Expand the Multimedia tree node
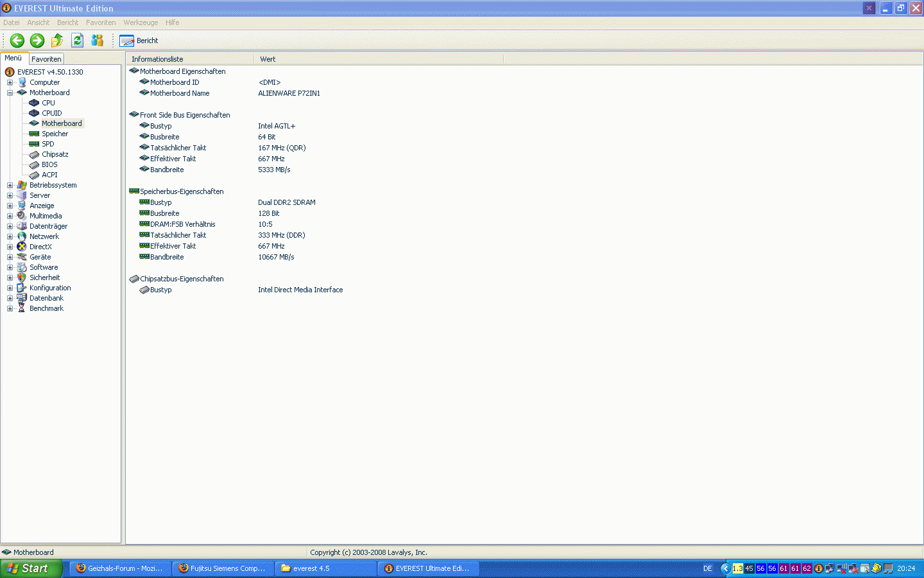Viewport: 924px width, 578px height. (10, 216)
